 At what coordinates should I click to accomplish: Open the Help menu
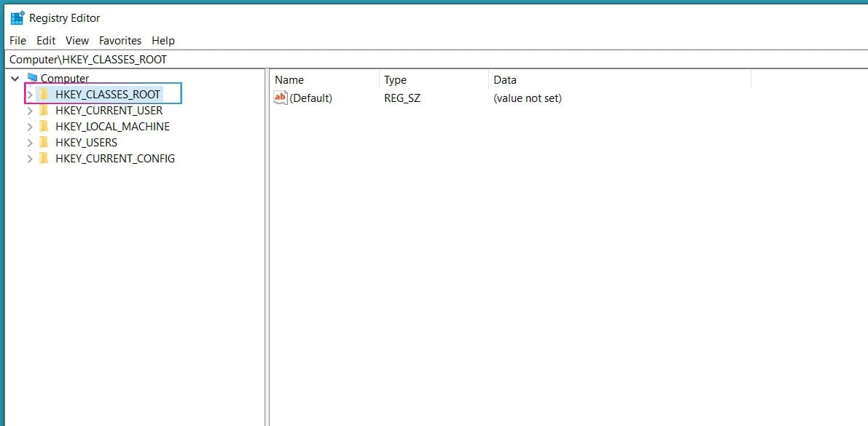tap(163, 40)
